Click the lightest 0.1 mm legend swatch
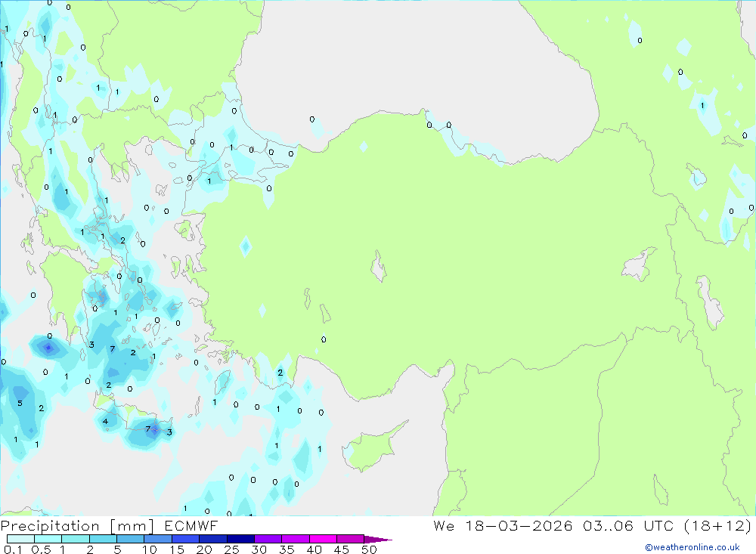This screenshot has height=554, width=756. pos(20,539)
